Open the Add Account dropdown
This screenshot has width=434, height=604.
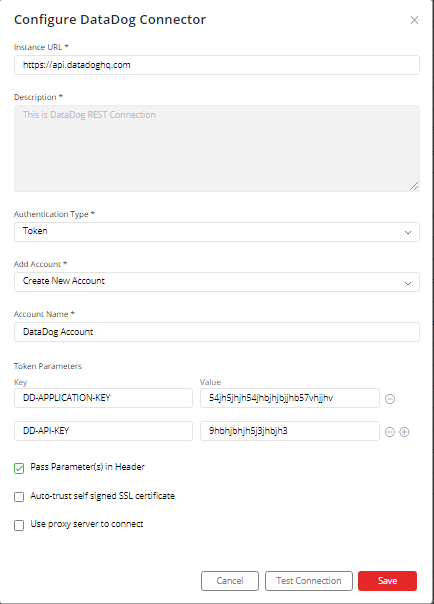[217, 282]
